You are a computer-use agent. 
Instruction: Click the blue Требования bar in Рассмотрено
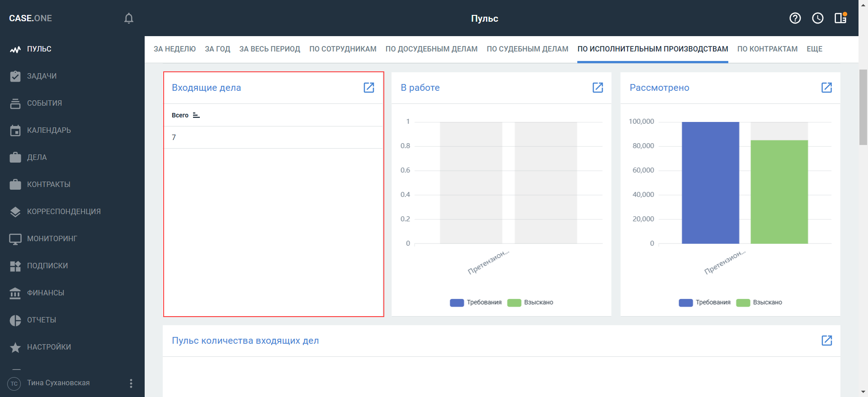tap(710, 183)
